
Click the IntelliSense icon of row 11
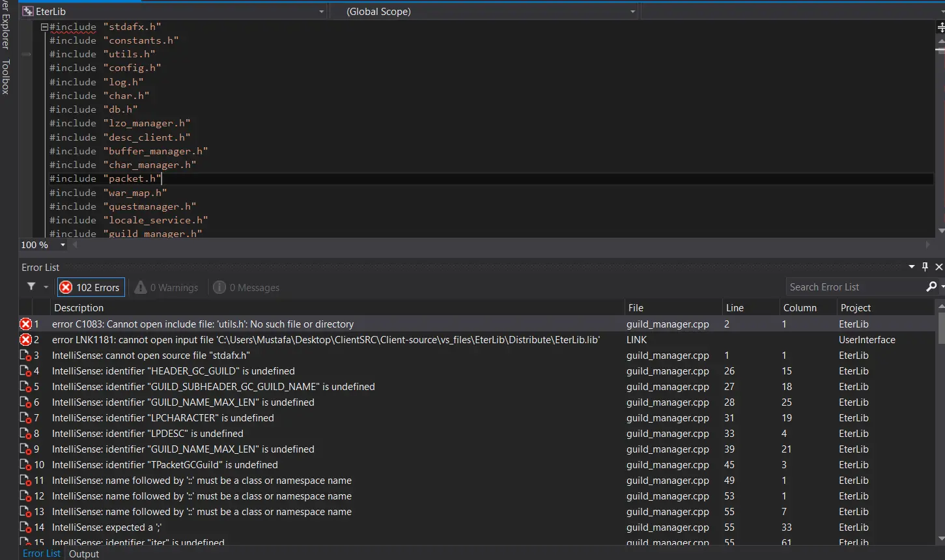[x=26, y=480]
